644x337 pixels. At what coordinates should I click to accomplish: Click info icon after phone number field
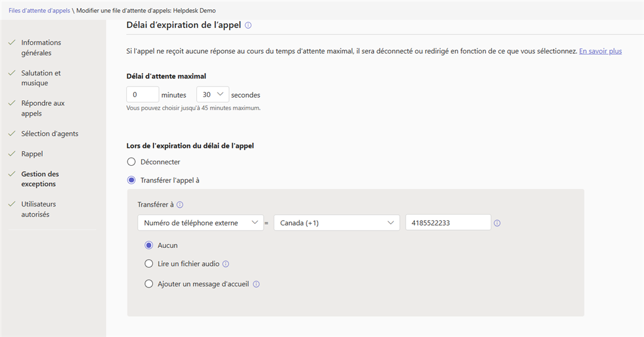(x=497, y=223)
